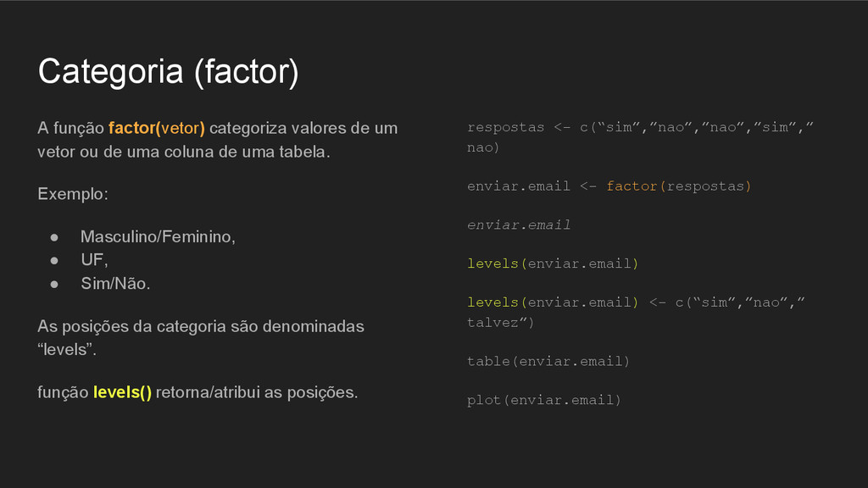Click the word 'Exemplo:'
The width and height of the screenshot is (868, 488).
(73, 194)
